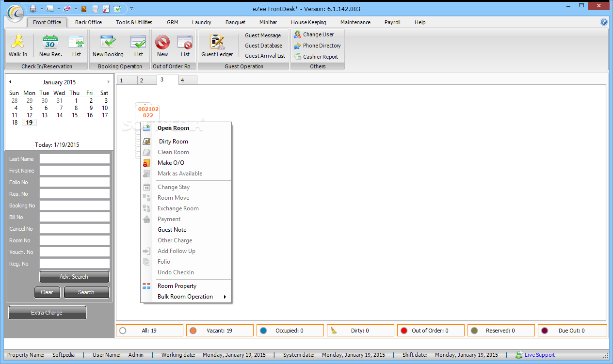
Task: Filter rooms by Reserved: 0
Action: point(501,331)
